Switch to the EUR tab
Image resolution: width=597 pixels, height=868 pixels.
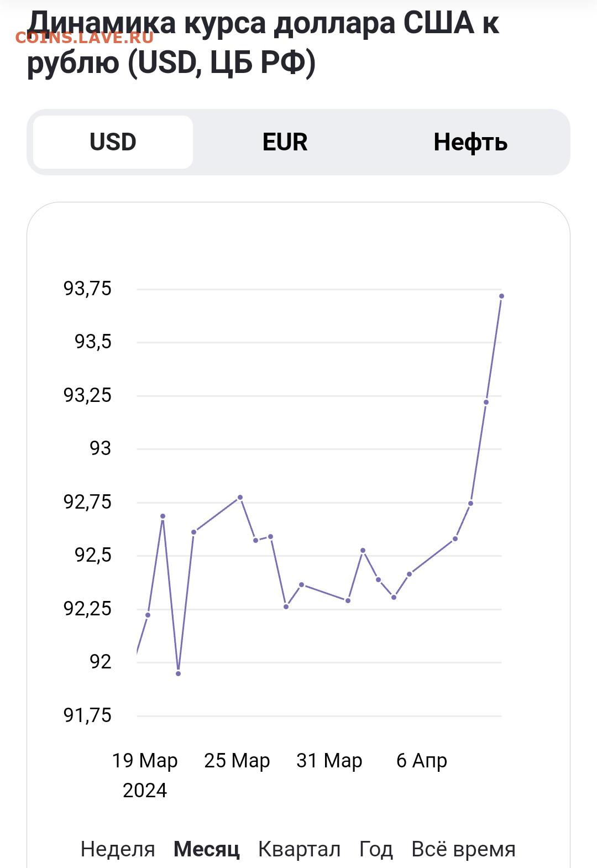(x=285, y=142)
